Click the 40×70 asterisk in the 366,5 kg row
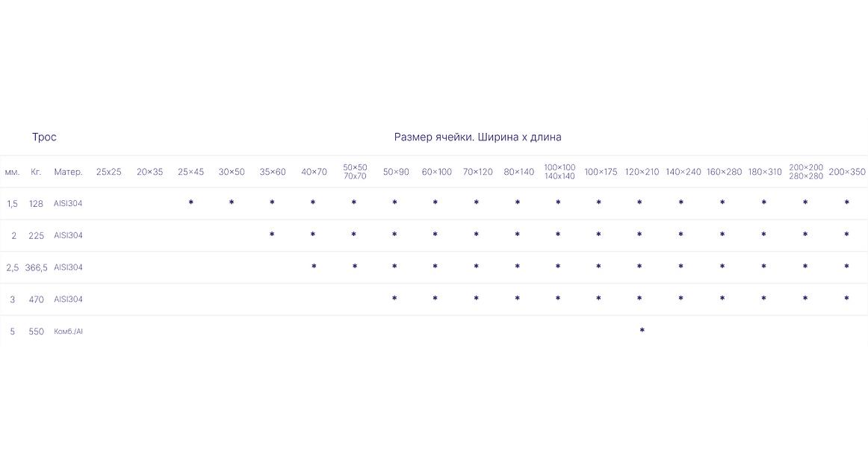Screen dimensions: 868x466 (314, 267)
